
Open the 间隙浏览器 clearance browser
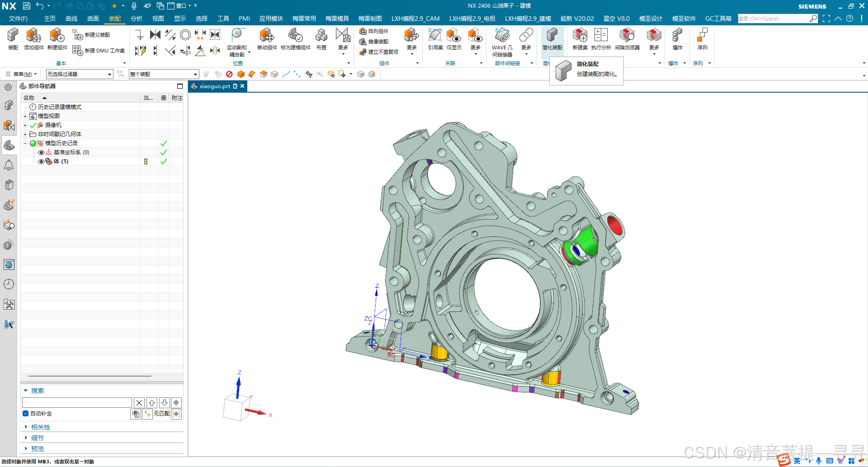click(x=627, y=38)
